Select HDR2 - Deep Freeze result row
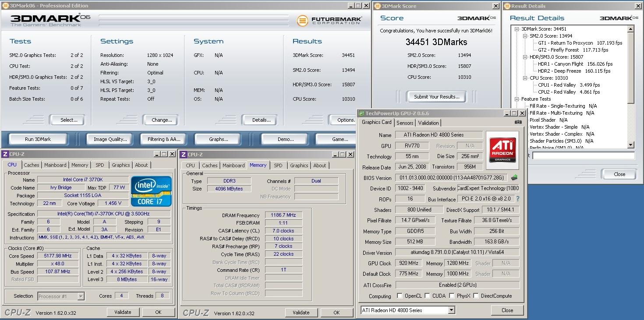 pos(574,71)
